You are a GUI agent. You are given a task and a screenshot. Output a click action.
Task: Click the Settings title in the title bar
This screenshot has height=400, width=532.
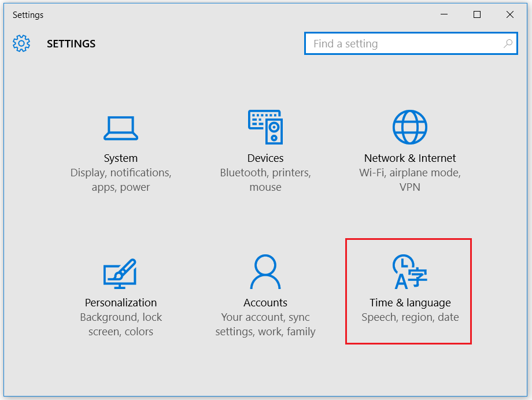[x=28, y=14]
